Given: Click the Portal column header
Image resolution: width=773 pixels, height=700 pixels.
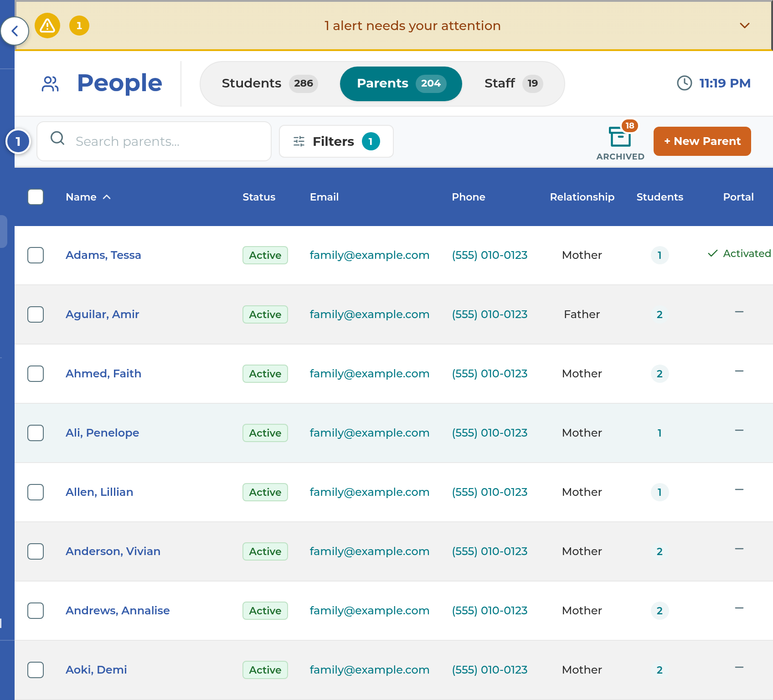Looking at the screenshot, I should tap(738, 197).
